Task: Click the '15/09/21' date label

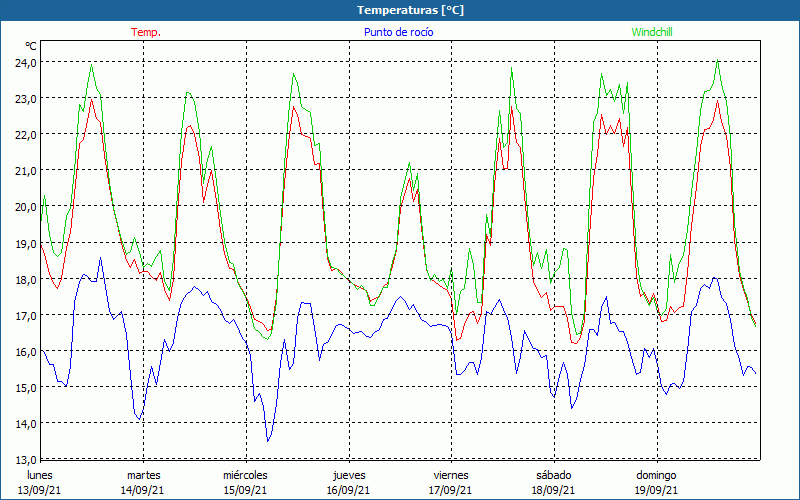Action: (x=245, y=490)
